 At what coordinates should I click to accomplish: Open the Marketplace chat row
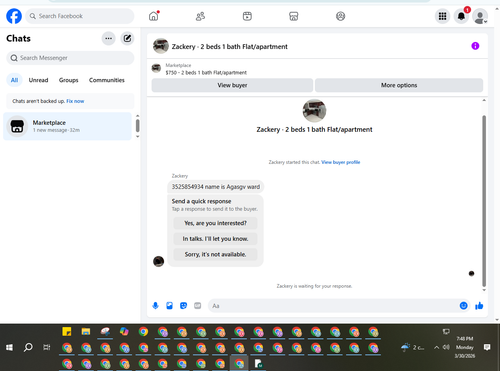click(x=68, y=126)
